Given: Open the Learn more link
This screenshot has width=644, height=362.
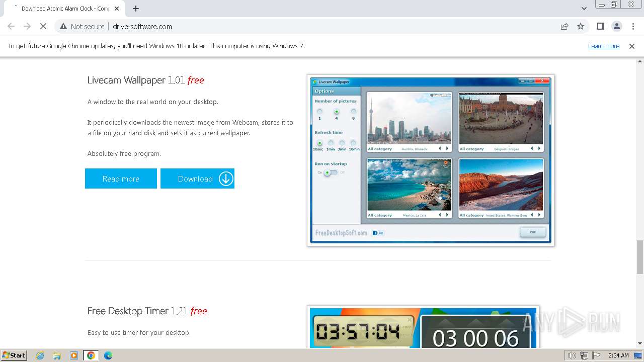Looking at the screenshot, I should [604, 46].
